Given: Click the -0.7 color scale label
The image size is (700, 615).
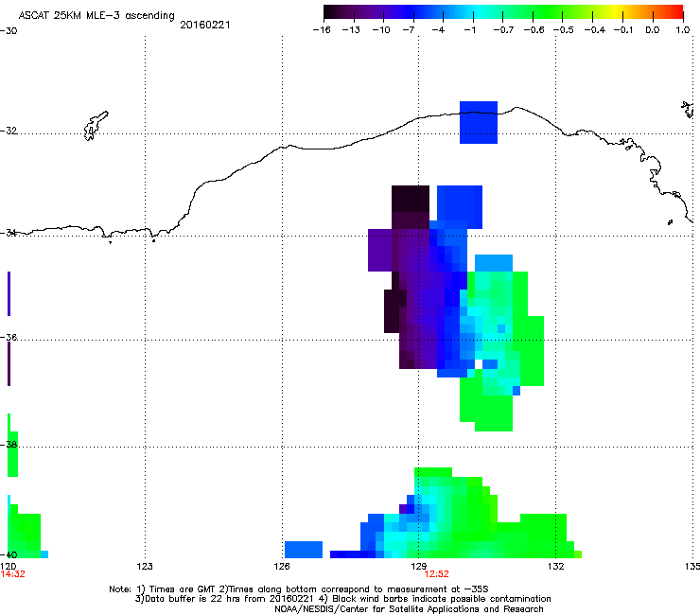Looking at the screenshot, I should [503, 30].
